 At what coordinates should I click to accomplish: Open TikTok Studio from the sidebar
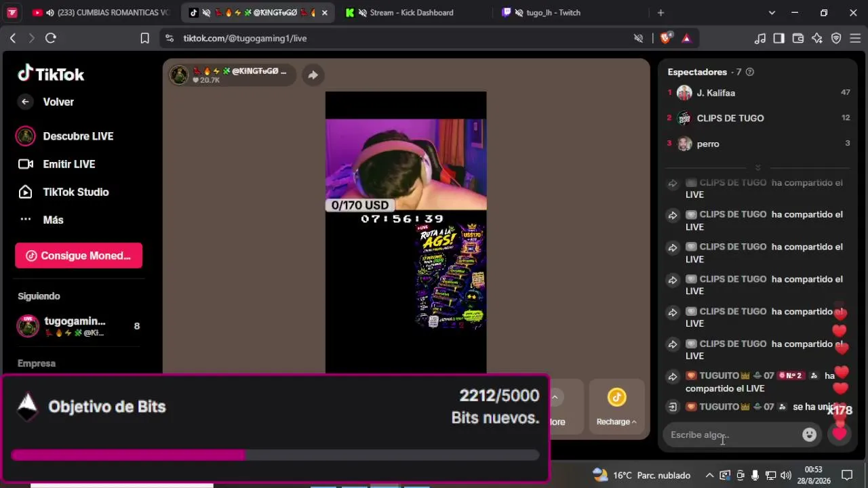63,192
